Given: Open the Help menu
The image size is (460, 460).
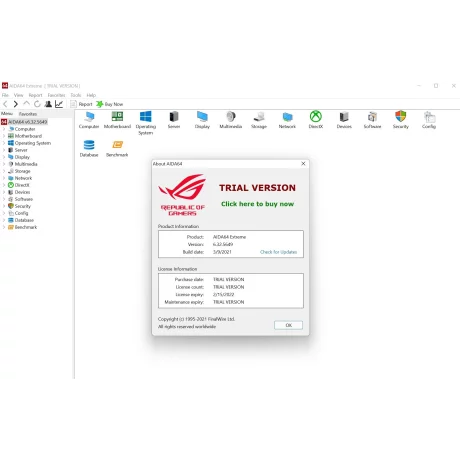Looking at the screenshot, I should coord(91,95).
